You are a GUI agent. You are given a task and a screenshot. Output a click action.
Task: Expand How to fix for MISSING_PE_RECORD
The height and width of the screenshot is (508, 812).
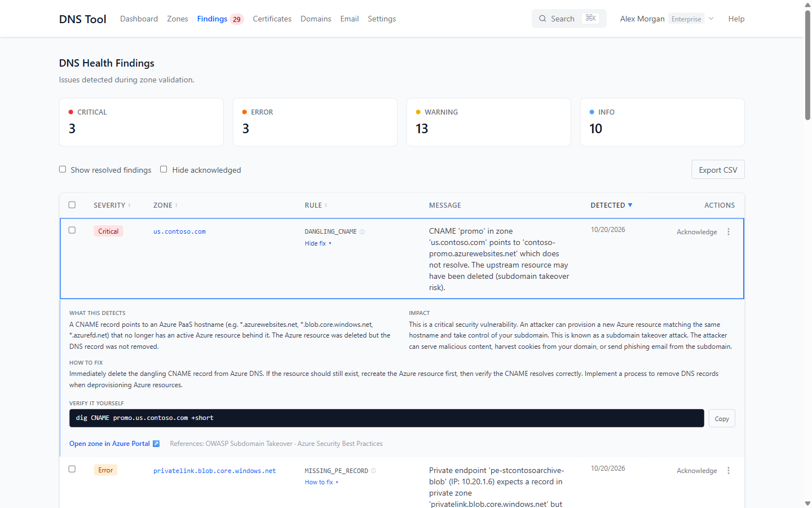coord(321,482)
